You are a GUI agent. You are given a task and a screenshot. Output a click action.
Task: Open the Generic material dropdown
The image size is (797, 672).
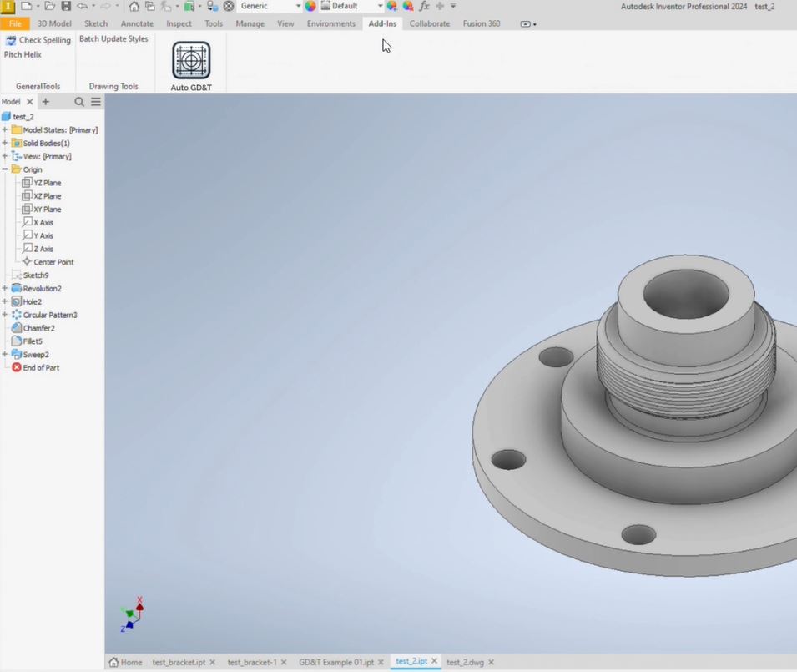(298, 6)
